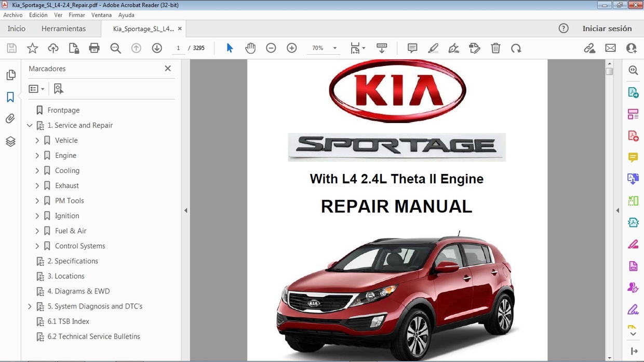
Task: Zoom in with the plus icon
Action: [x=291, y=48]
